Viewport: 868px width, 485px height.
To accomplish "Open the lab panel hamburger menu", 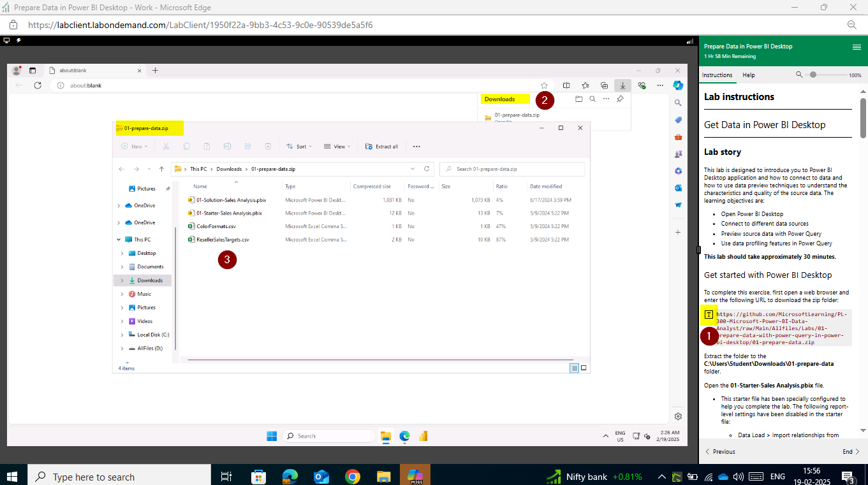I will [x=857, y=47].
